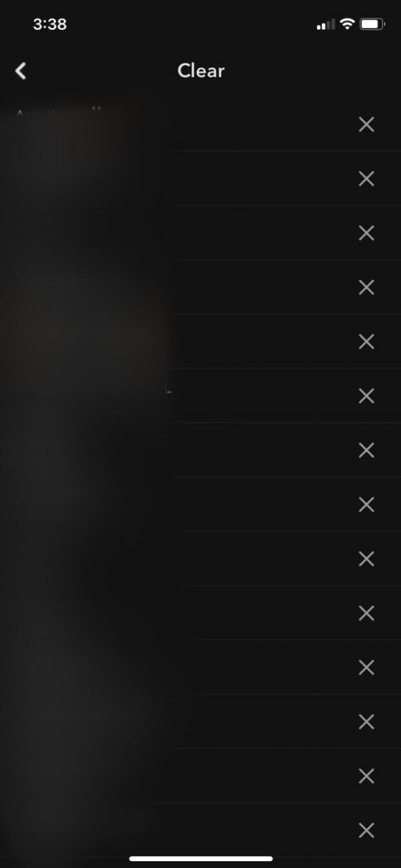
Task: Remove the seventh entry with its X
Action: coord(366,450)
